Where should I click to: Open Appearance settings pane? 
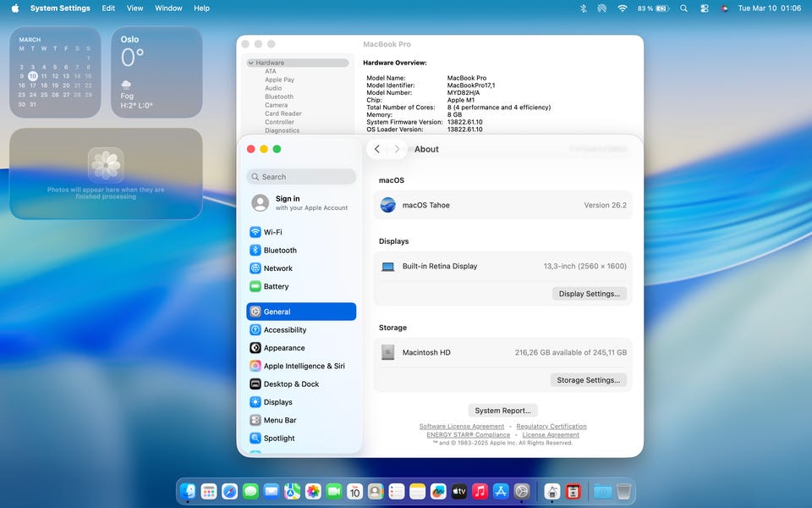tap(284, 348)
